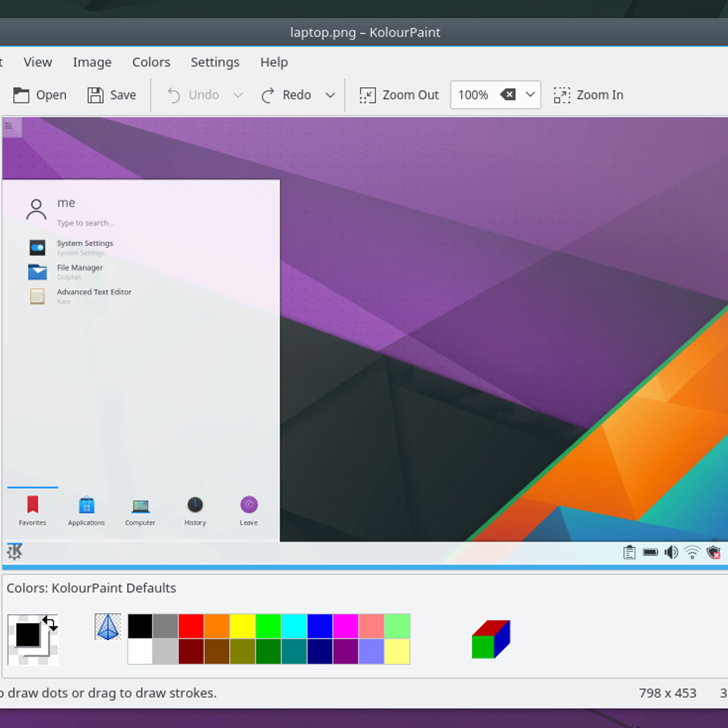Click the foreground black color box

pyautogui.click(x=28, y=634)
